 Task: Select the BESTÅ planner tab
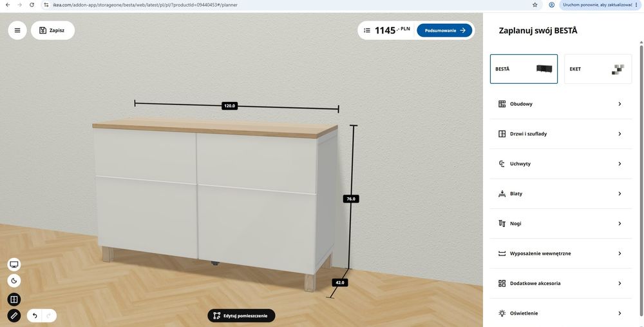[524, 69]
